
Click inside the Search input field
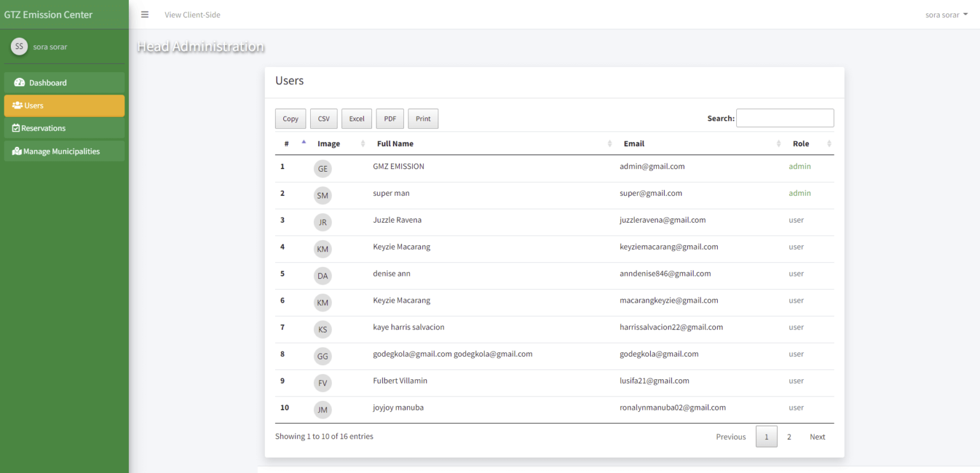785,117
